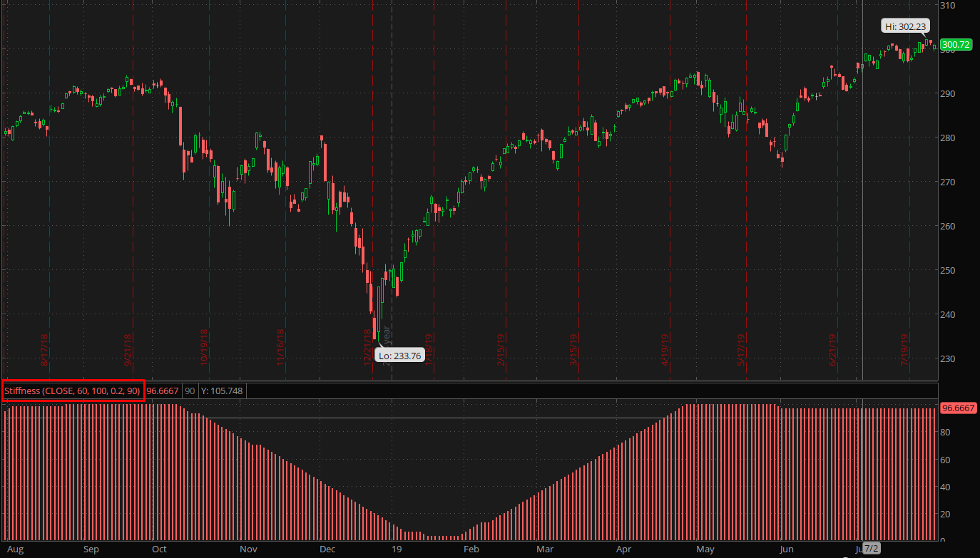Viewport: 980px width, 558px height.
Task: Click the Y: 105.748 readout
Action: [223, 391]
